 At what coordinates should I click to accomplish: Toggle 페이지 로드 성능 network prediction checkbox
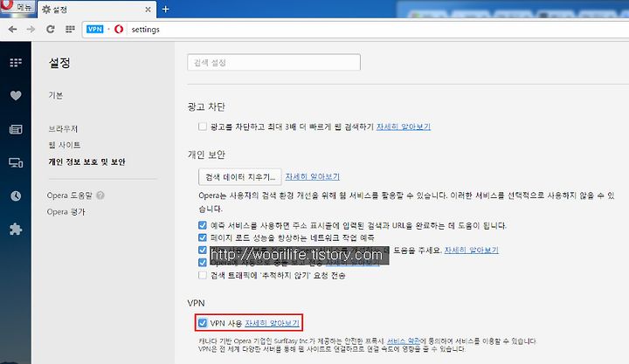pos(203,237)
